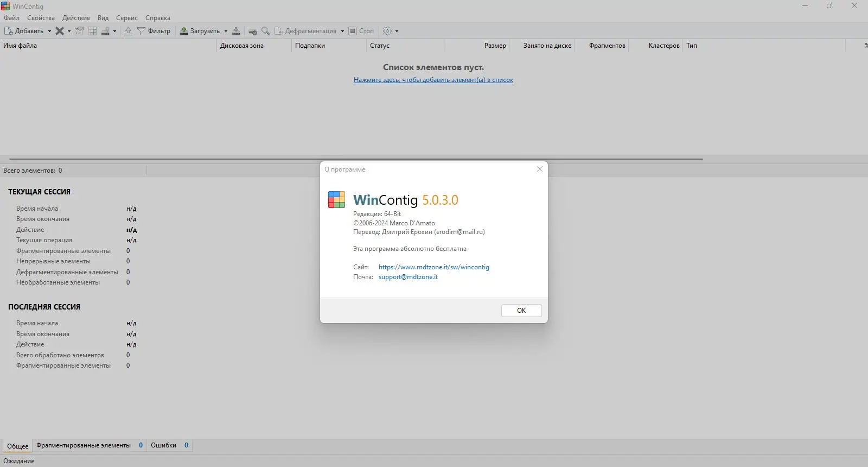Open the mdtzone.it WinContig website link

[x=434, y=267]
